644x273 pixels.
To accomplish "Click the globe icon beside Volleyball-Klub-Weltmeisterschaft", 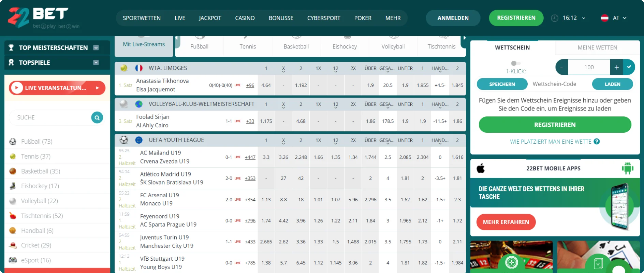I will [x=139, y=104].
